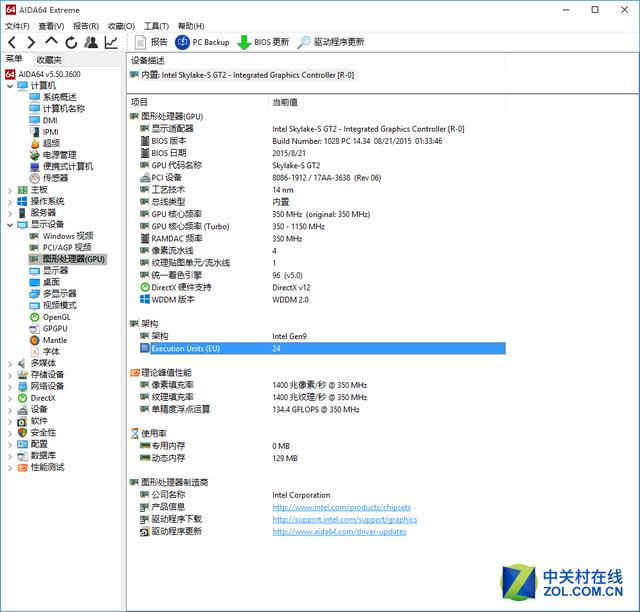
Task: Refresh the page with the circular arrow
Action: point(71,42)
